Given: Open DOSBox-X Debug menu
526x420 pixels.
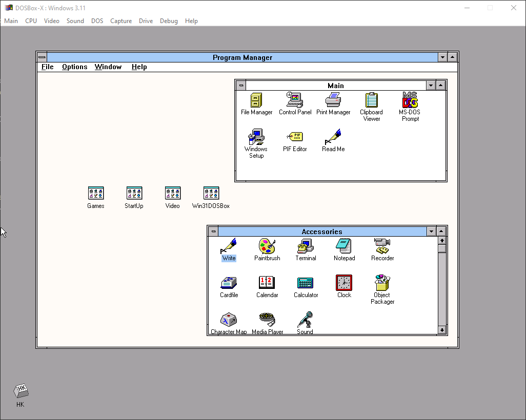Looking at the screenshot, I should (x=169, y=21).
